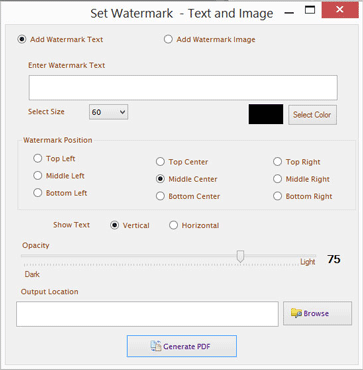The image size is (363, 370).
Task: Click the Output Location text field
Action: click(147, 314)
